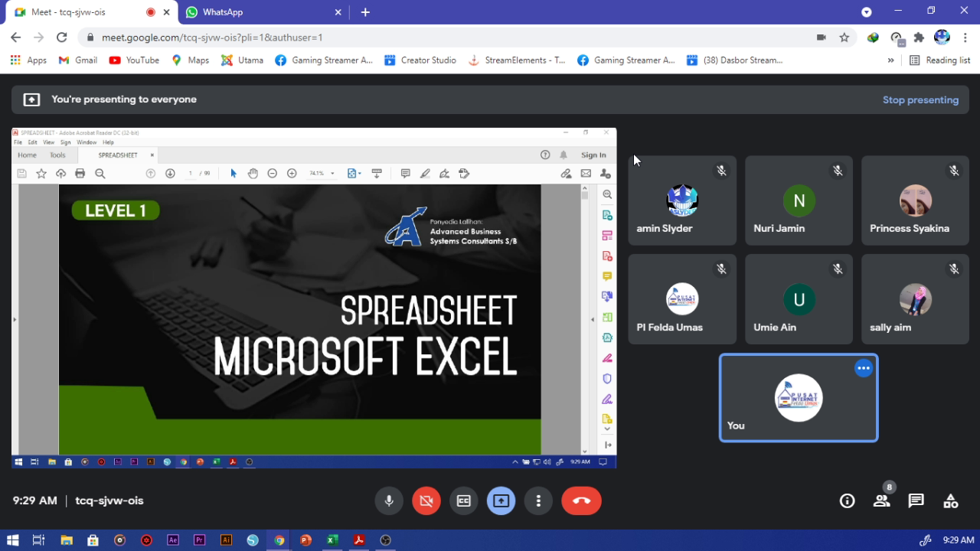Screen dimensions: 980x551
Task: Open the chat panel
Action: pos(916,500)
